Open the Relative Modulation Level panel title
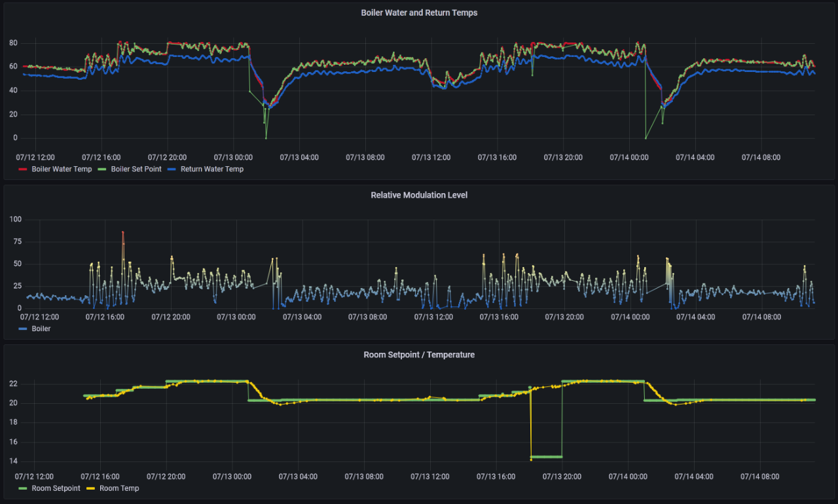The image size is (838, 504). (x=419, y=194)
